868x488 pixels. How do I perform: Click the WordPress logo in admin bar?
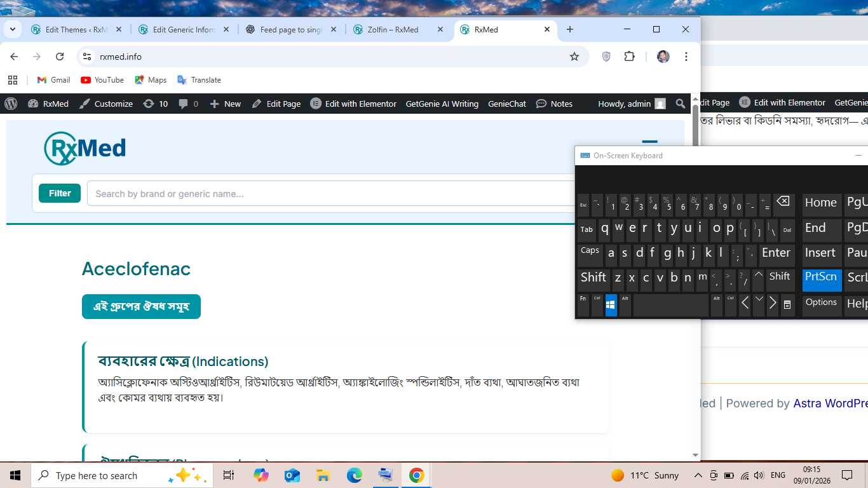11,104
